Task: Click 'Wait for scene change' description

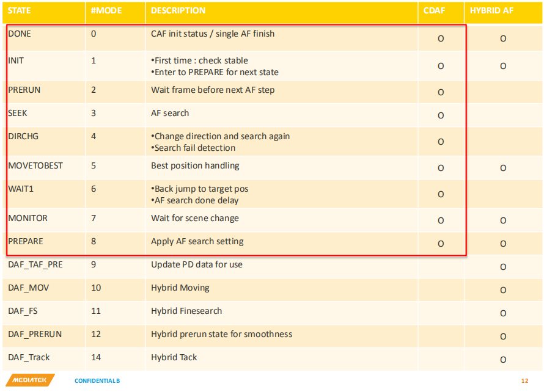Action: coord(195,219)
